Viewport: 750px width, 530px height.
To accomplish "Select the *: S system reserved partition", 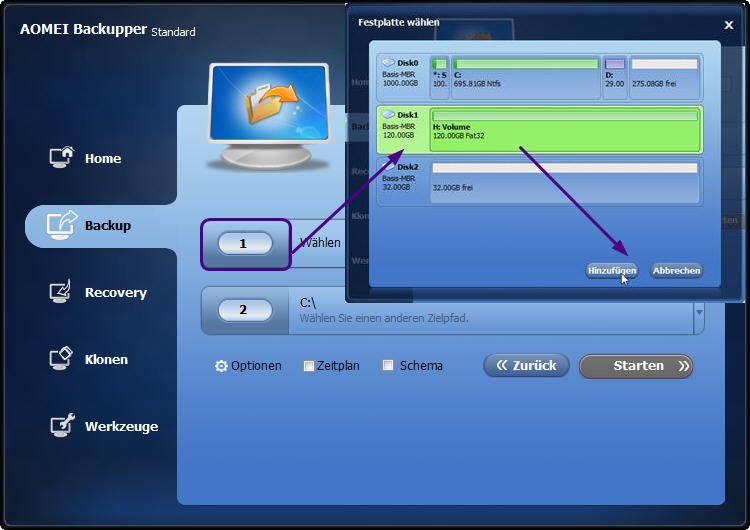I will (x=440, y=77).
